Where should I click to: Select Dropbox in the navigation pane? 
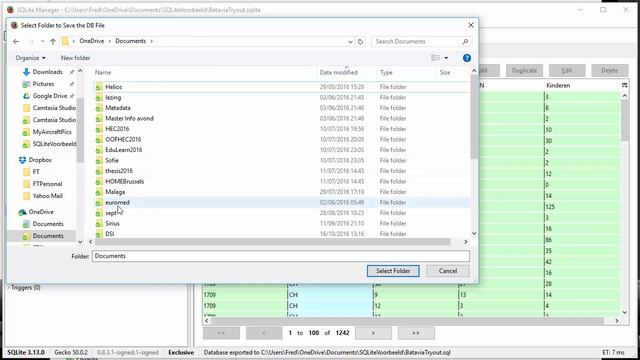pyautogui.click(x=40, y=160)
